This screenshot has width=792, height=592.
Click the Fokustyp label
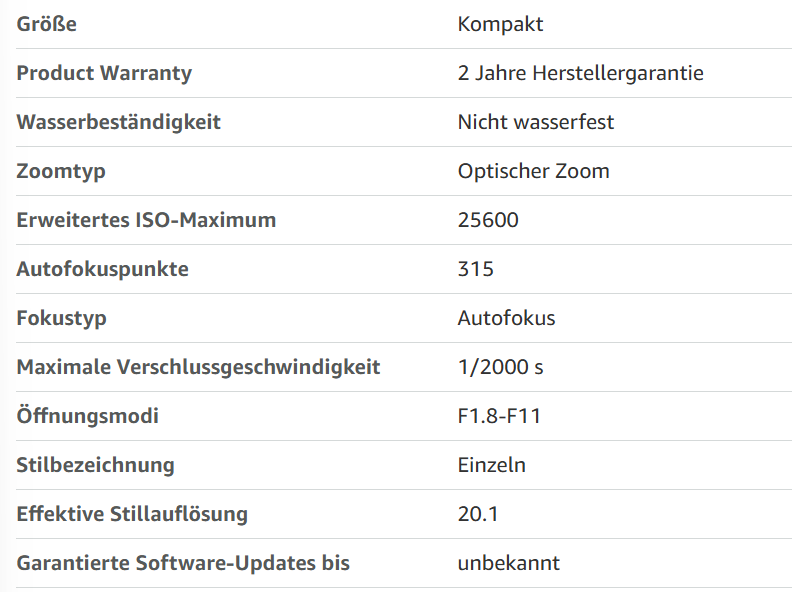[62, 319]
